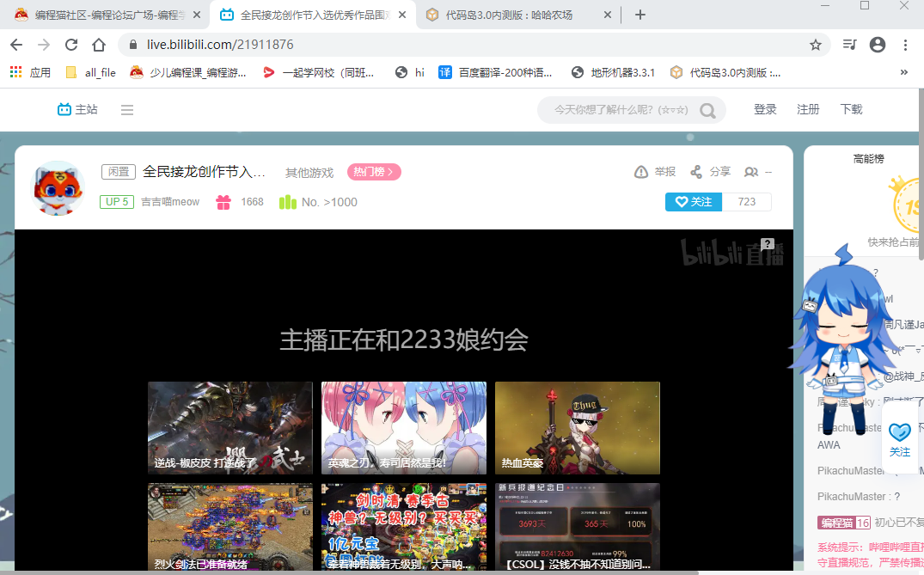Open the 一起学网校 bookmark
924x575 pixels.
(319, 72)
